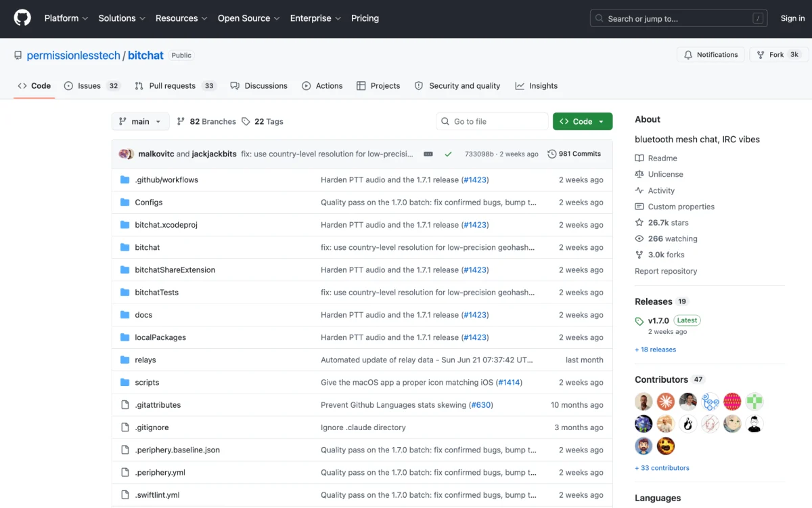Expand commit message ellipsis button
This screenshot has height=508, width=812.
(x=428, y=154)
